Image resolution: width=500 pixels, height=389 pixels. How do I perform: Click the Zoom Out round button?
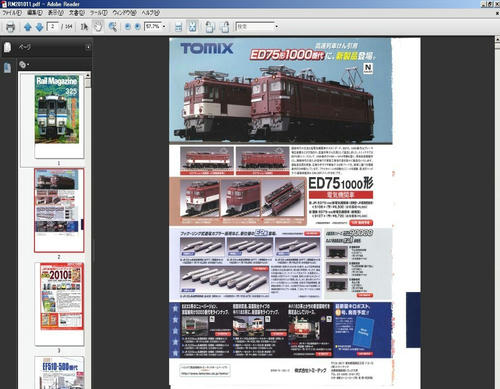coord(128,27)
